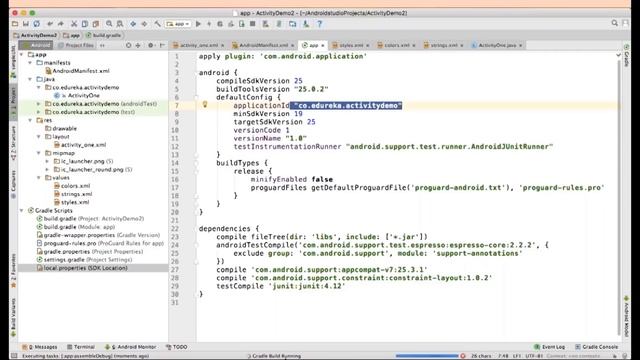640x360 pixels.
Task: Click the Stop square toolbar icon
Action: [x=253, y=24]
